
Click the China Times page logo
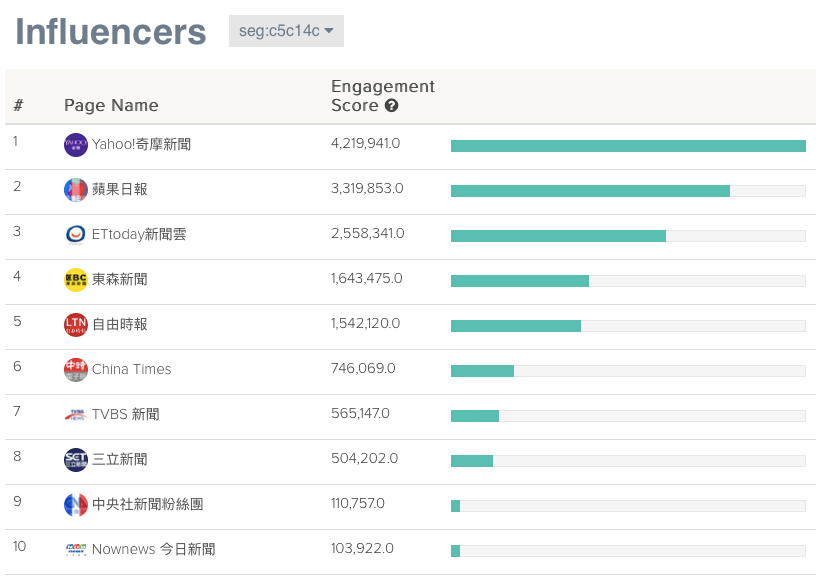tap(76, 370)
